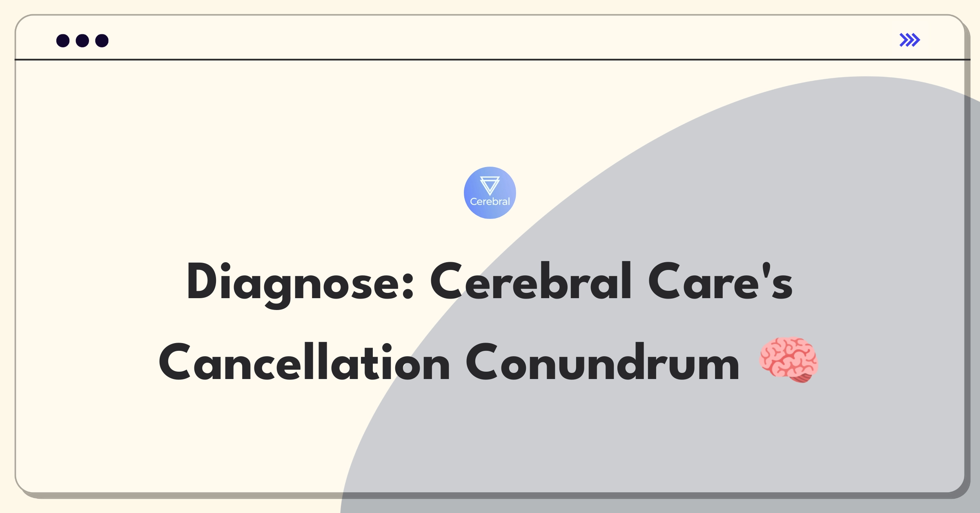Screen dimensions: 980x513
Task: Click the Cerebral logo circle
Action: click(x=490, y=193)
